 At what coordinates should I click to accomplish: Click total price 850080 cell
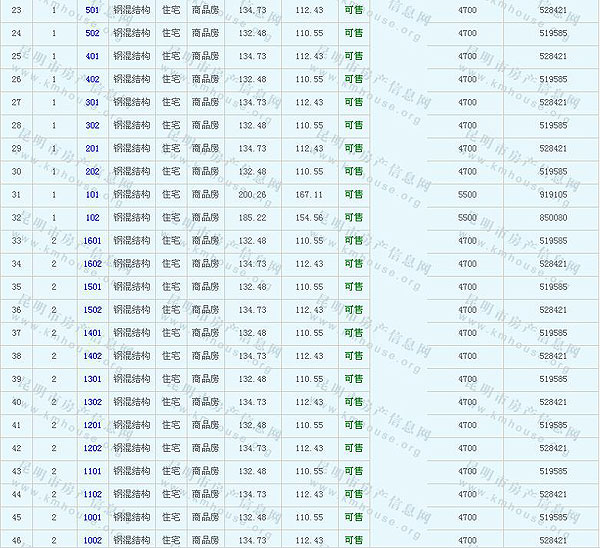[552, 217]
